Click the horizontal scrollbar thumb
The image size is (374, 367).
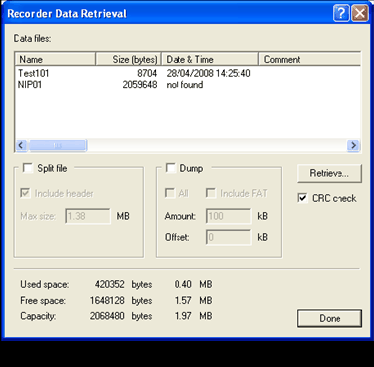(57, 145)
